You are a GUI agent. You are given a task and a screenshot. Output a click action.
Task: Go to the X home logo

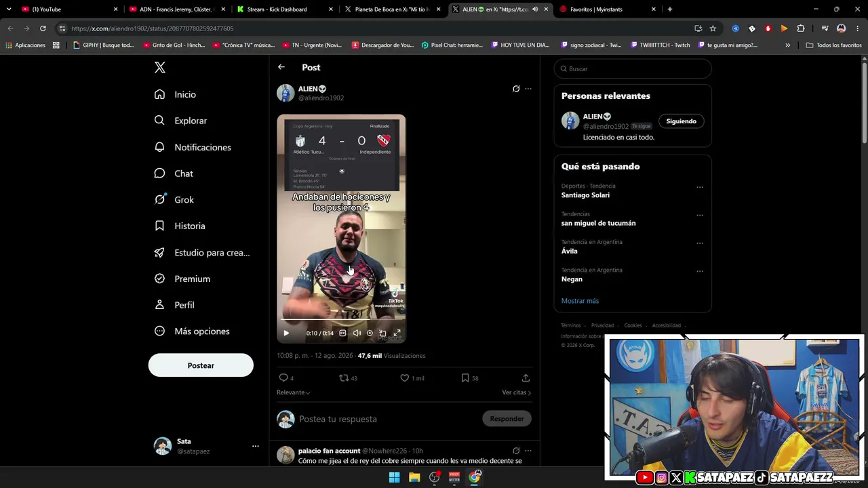(159, 67)
